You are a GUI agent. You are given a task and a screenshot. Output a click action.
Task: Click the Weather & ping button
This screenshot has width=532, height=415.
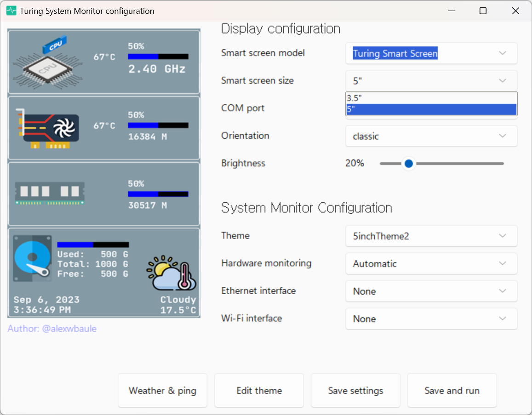162,390
